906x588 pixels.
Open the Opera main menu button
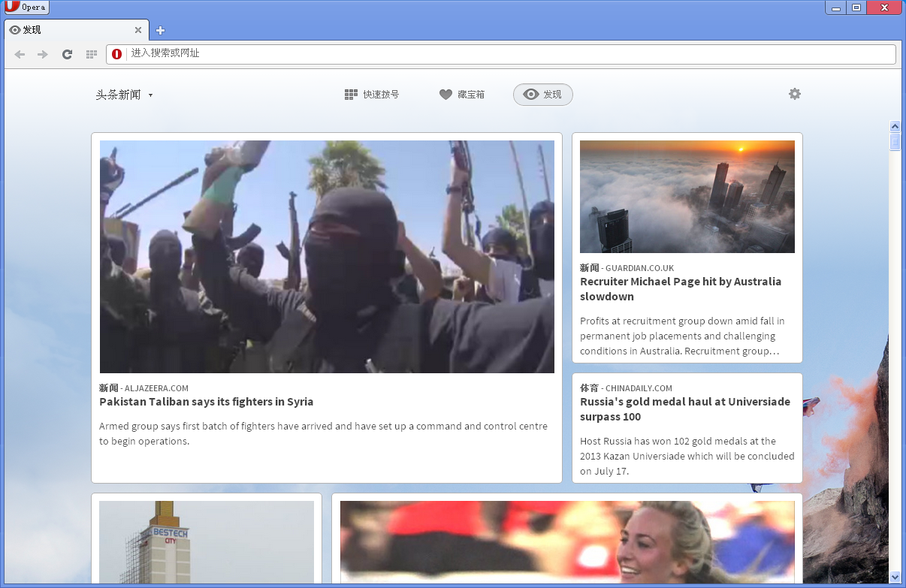[26, 7]
